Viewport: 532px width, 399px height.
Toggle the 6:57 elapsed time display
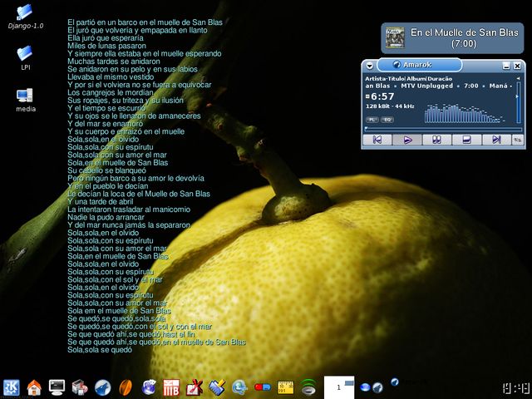pyautogui.click(x=382, y=96)
